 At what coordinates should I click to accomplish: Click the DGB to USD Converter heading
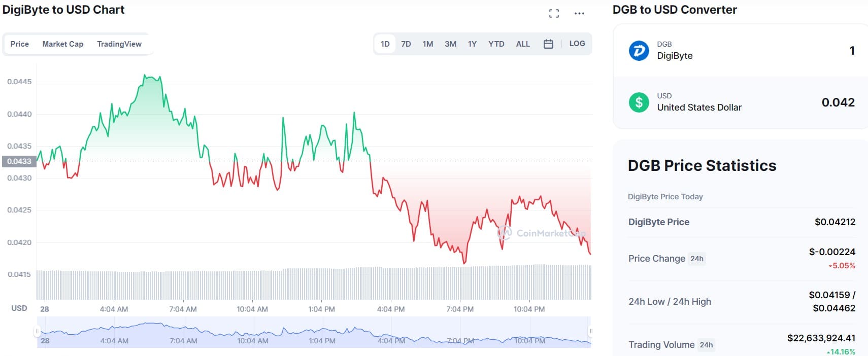675,10
